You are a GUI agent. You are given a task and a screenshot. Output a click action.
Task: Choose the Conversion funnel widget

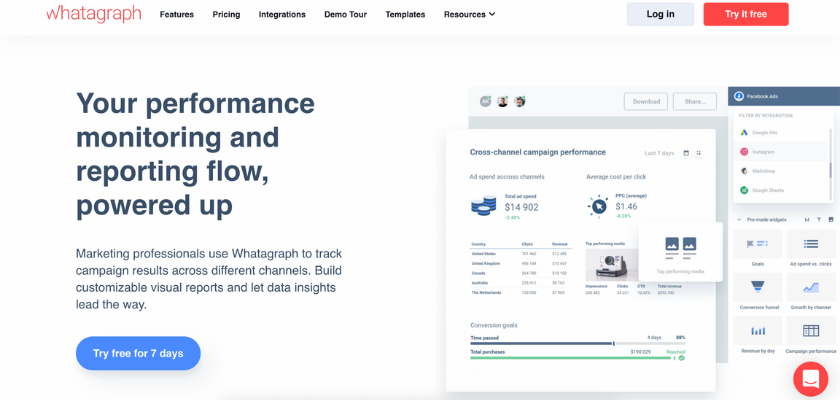[758, 288]
